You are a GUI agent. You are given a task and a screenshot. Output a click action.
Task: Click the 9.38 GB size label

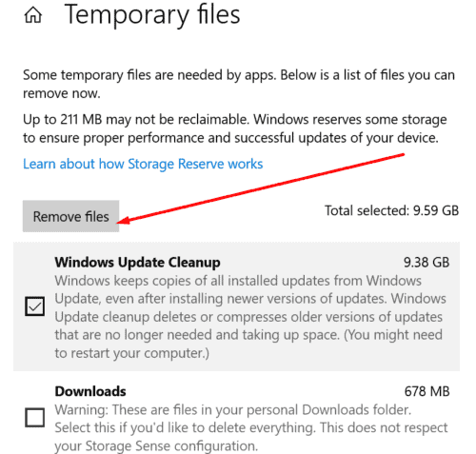tap(426, 263)
